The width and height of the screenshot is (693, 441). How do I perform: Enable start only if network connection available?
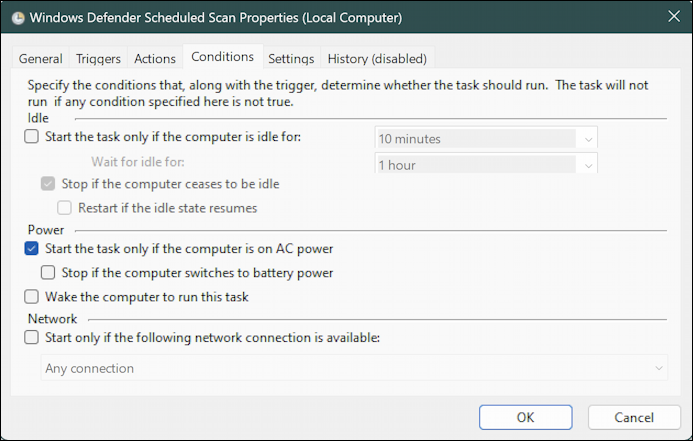tap(31, 338)
